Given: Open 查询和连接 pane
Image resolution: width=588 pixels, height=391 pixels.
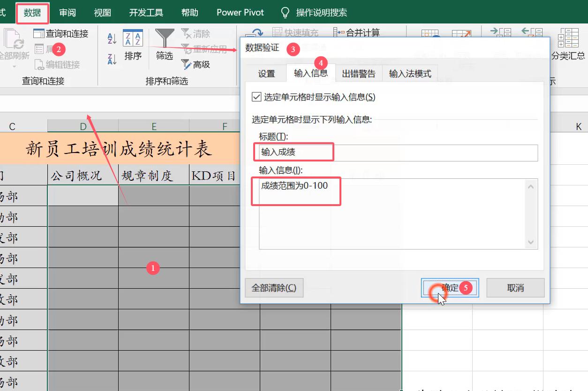Looking at the screenshot, I should click(x=61, y=34).
